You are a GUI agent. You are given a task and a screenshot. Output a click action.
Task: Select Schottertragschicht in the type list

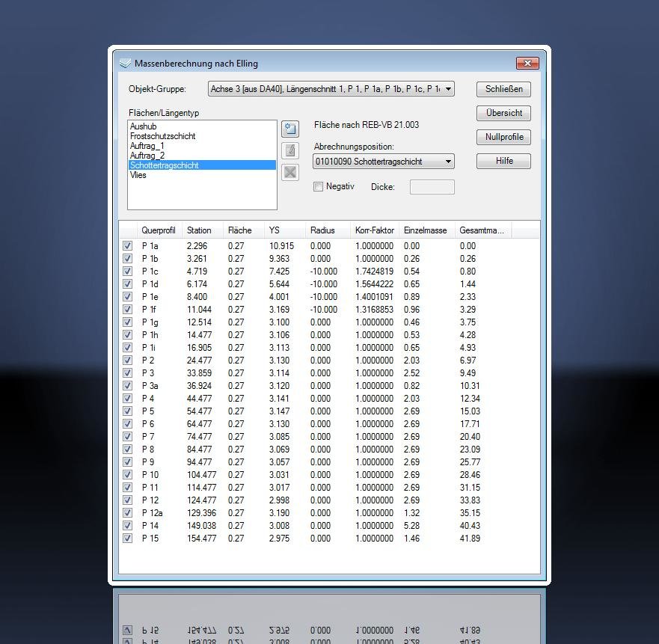point(202,165)
